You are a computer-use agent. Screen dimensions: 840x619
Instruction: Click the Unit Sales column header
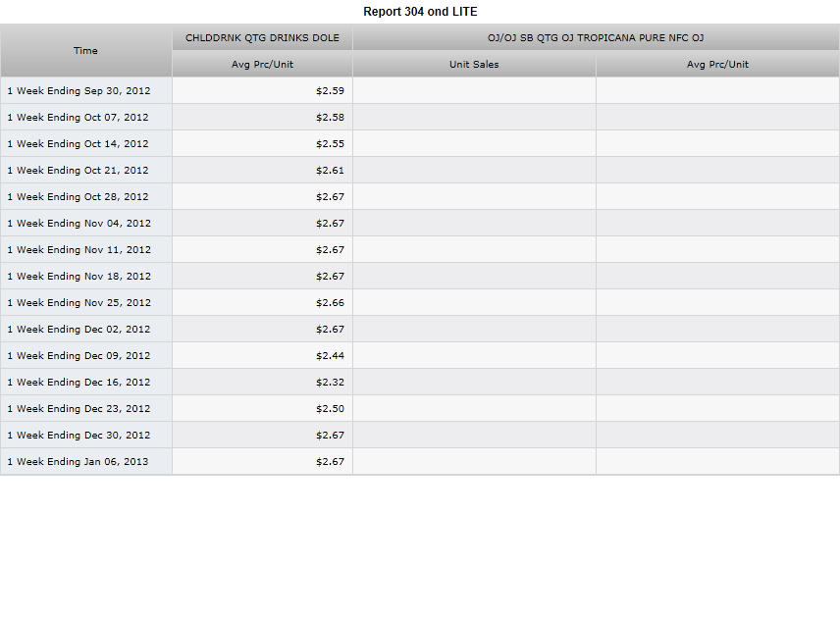(x=474, y=65)
